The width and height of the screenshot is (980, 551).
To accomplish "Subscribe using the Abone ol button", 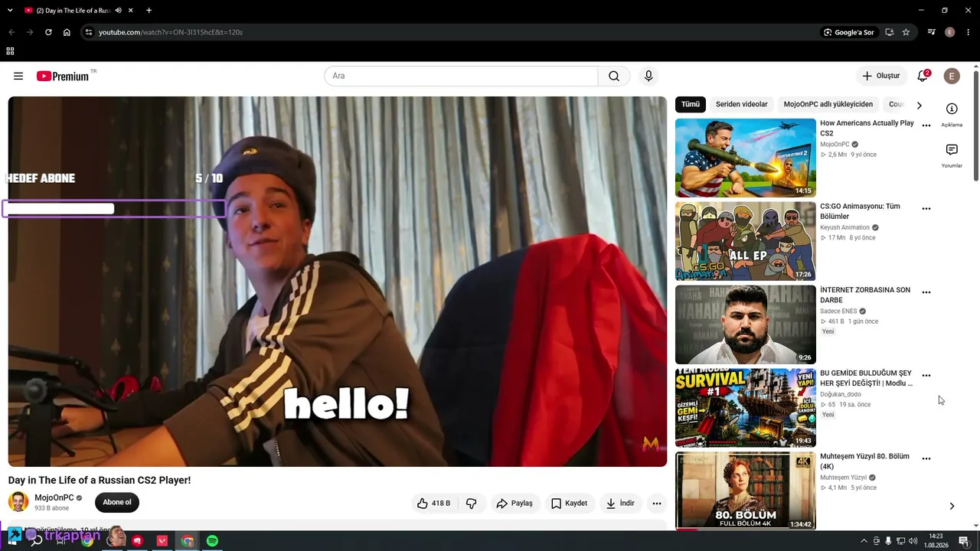I will (117, 503).
